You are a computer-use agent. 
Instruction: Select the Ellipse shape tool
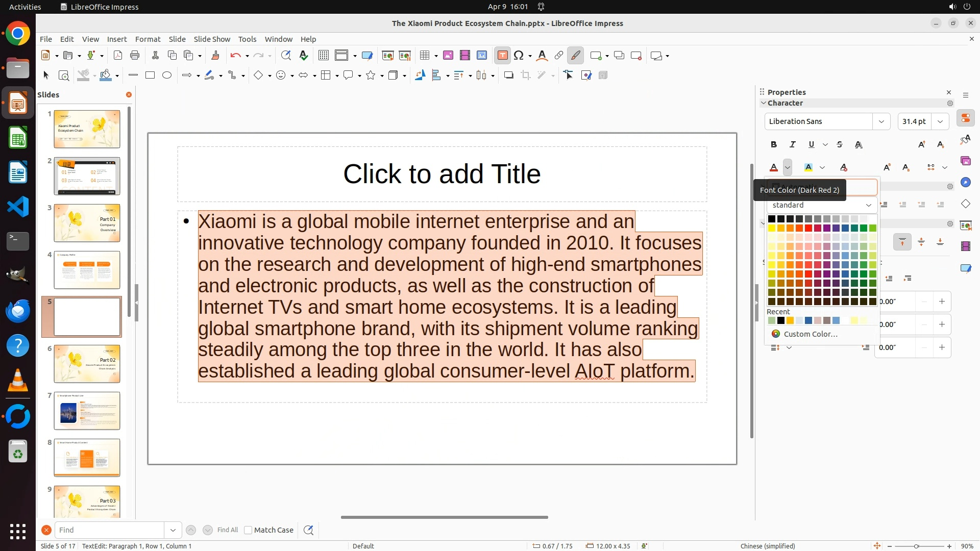[x=167, y=76]
